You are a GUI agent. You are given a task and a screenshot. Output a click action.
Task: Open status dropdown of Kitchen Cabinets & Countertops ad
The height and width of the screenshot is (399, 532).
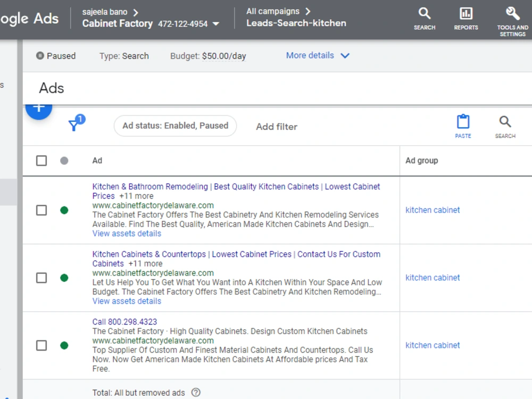(x=64, y=278)
